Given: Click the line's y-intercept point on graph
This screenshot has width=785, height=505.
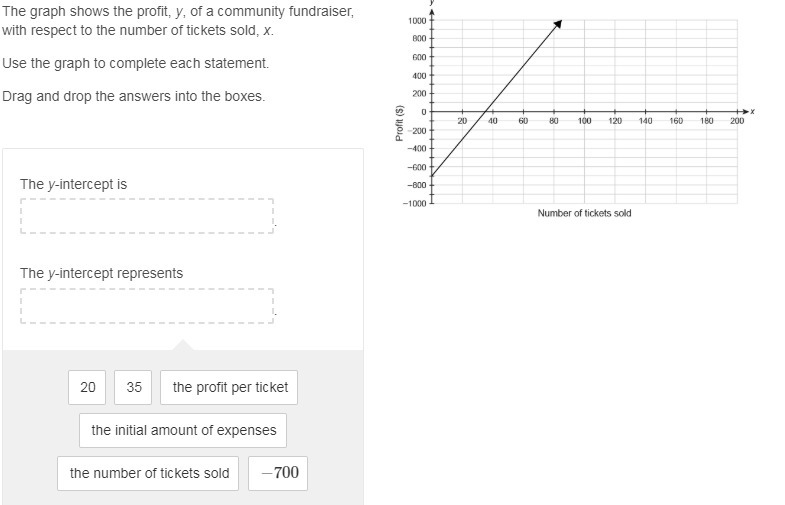Looking at the screenshot, I should [432, 176].
